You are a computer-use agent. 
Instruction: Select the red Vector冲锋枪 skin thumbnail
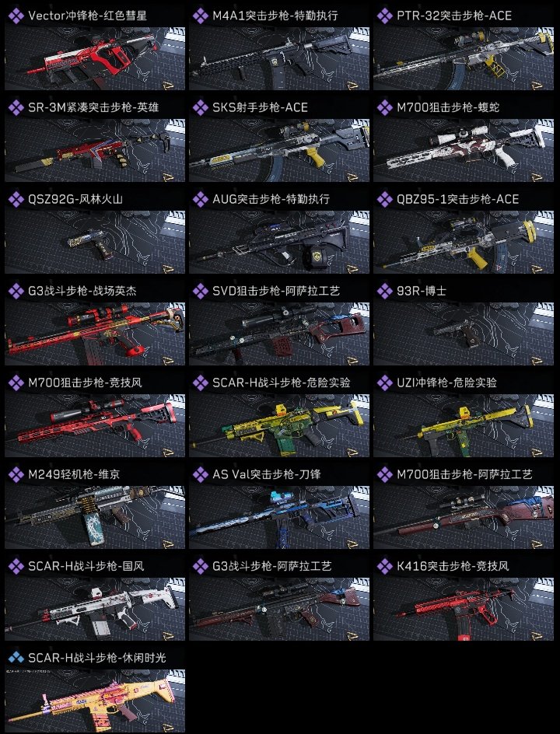(95, 58)
